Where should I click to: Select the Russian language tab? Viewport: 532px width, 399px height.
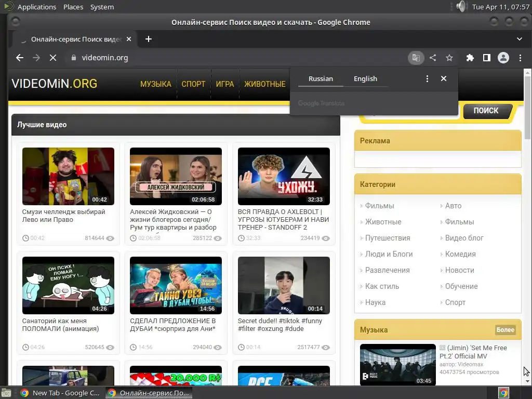tap(321, 79)
